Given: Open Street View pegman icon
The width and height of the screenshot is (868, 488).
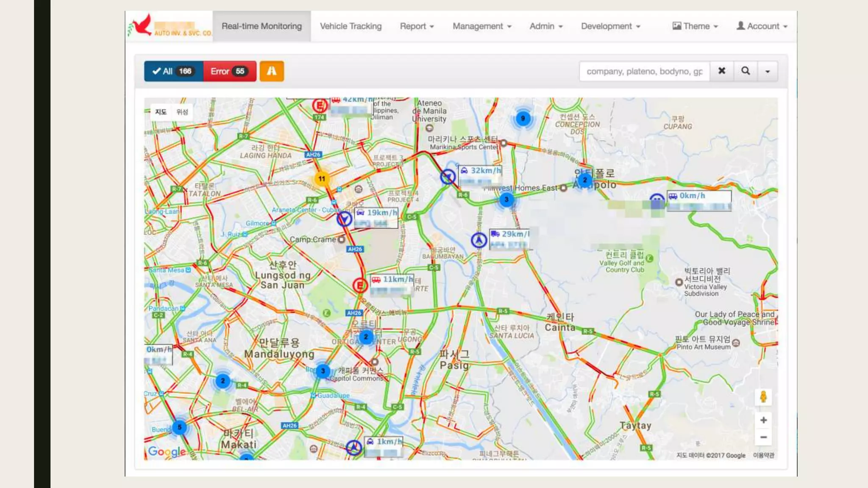Looking at the screenshot, I should [x=763, y=397].
